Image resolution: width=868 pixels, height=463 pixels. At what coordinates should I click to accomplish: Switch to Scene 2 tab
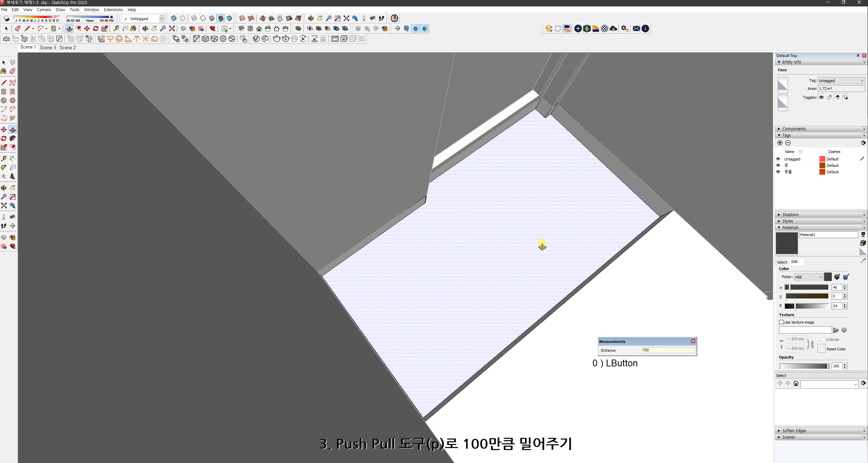pyautogui.click(x=68, y=47)
